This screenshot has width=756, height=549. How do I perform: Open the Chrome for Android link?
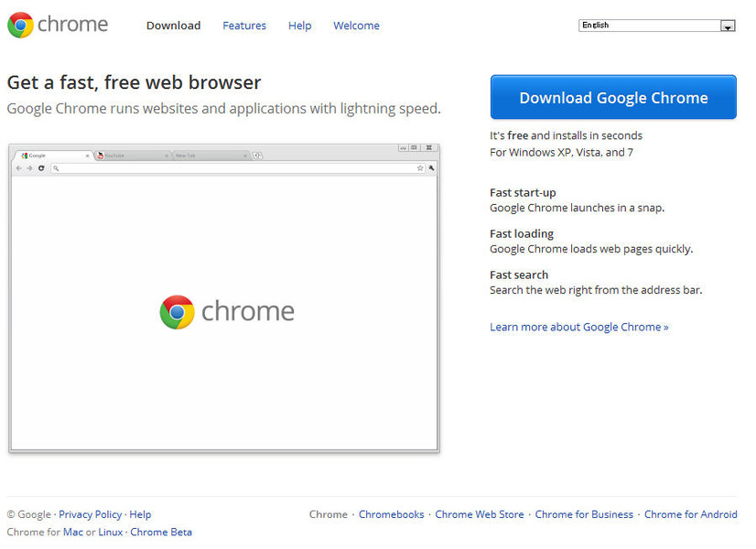[690, 514]
